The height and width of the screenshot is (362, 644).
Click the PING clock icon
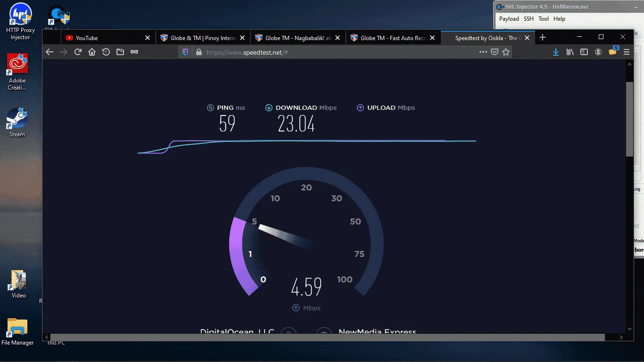click(x=211, y=107)
